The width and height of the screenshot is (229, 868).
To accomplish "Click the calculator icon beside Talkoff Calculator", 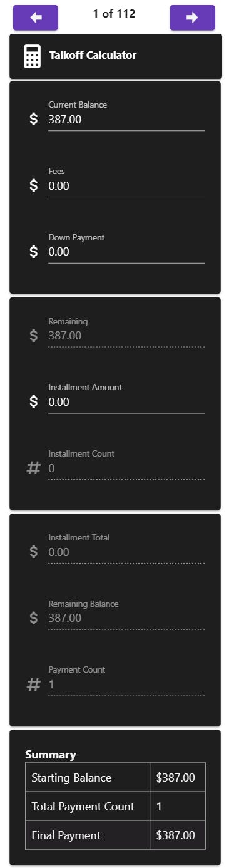I will coord(32,56).
